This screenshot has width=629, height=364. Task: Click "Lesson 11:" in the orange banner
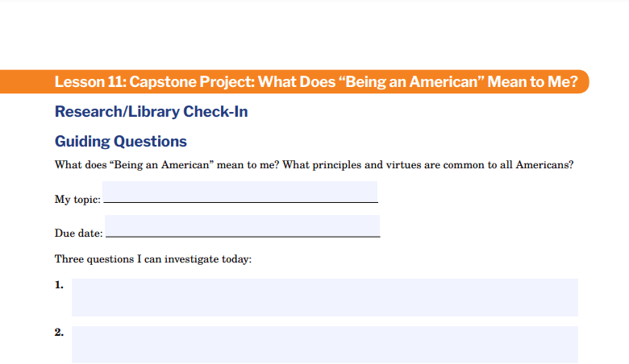(90, 81)
